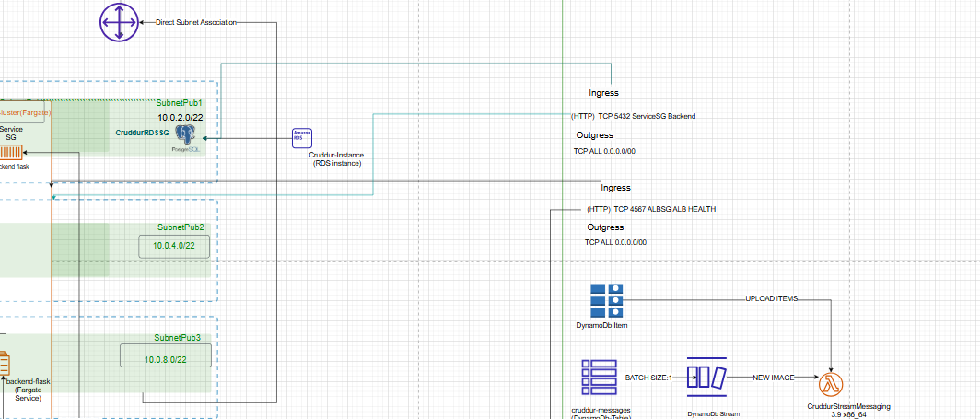The width and height of the screenshot is (980, 419).
Task: Select the Cruddur-Instance RDS instance label
Action: (x=334, y=158)
